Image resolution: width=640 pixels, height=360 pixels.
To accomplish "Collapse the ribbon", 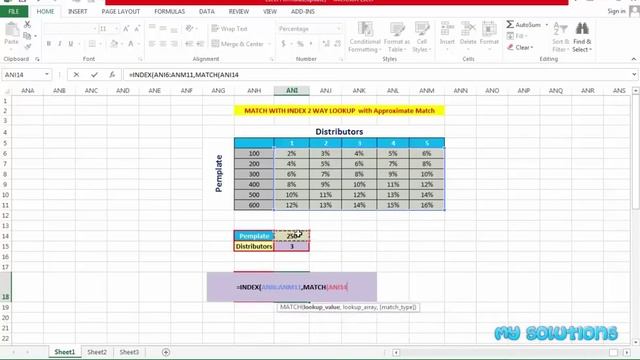I will coord(633,59).
